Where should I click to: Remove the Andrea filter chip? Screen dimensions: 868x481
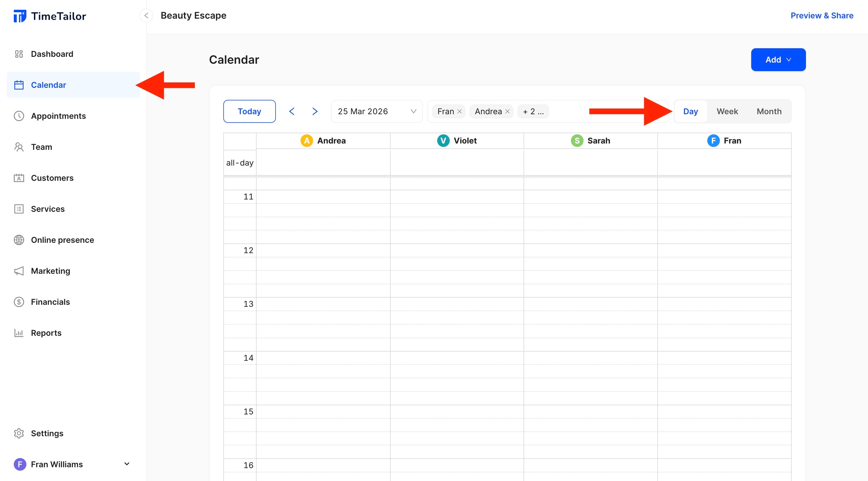coord(507,111)
